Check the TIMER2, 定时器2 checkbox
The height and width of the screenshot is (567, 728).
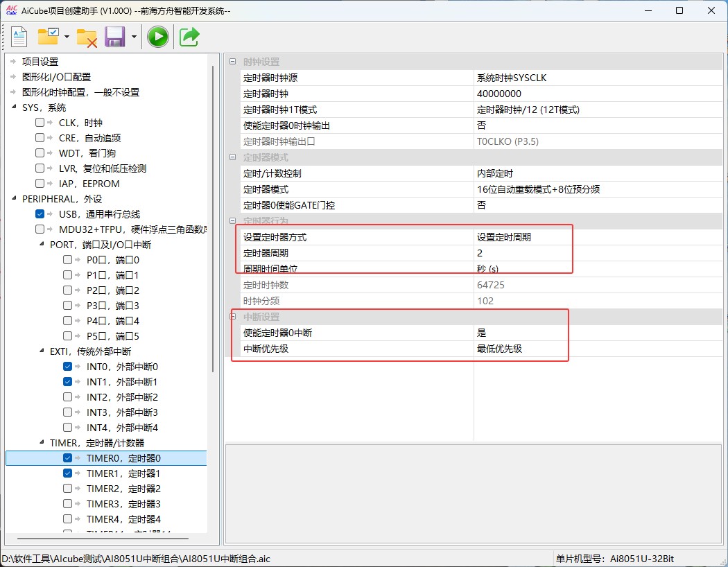68,489
